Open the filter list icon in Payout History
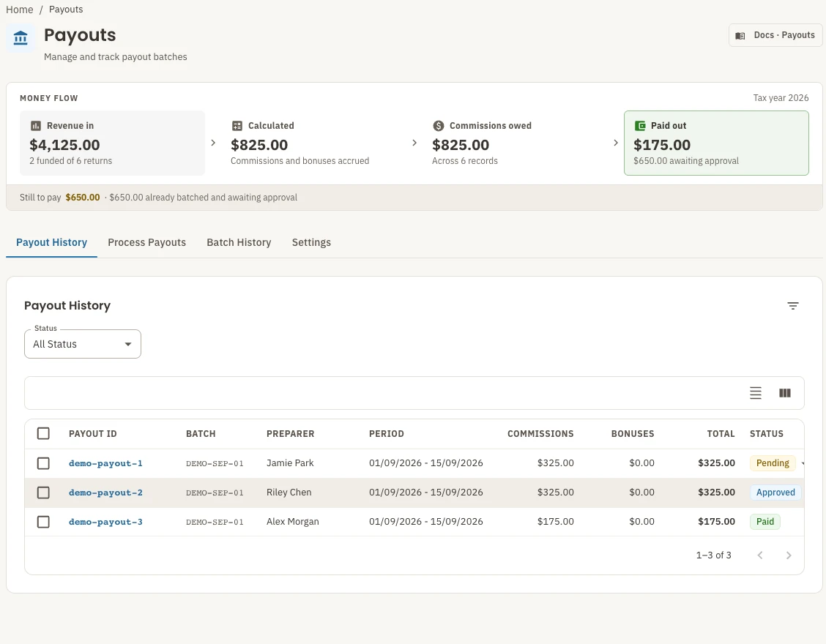This screenshot has height=644, width=826. coord(793,306)
